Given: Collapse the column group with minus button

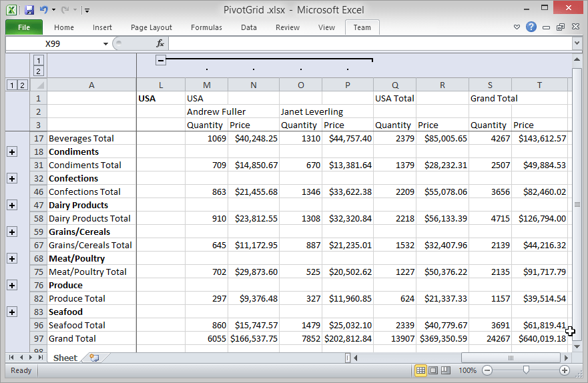Looking at the screenshot, I should 161,61.
